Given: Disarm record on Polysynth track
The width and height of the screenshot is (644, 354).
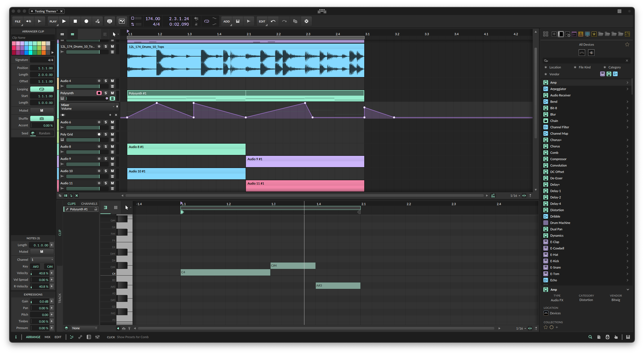Looking at the screenshot, I should point(99,93).
